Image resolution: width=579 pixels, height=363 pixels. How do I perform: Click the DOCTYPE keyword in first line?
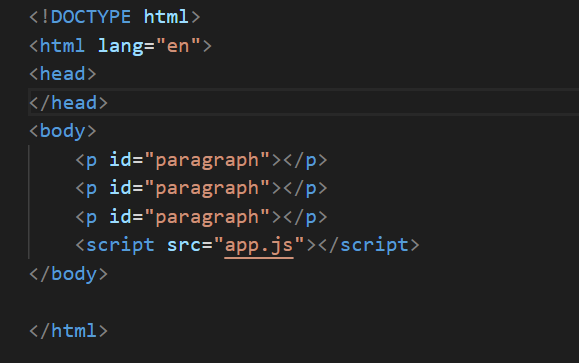[x=90, y=17]
